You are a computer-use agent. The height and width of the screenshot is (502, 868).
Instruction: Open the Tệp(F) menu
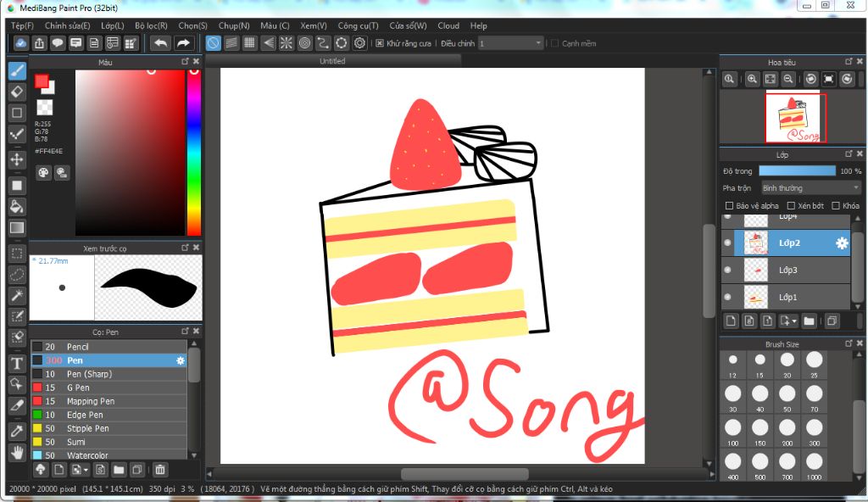pyautogui.click(x=22, y=25)
